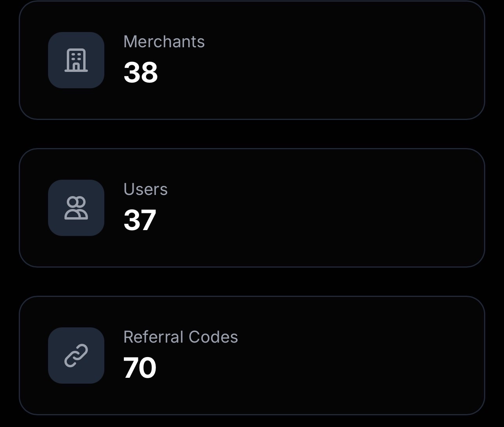Image resolution: width=504 pixels, height=427 pixels.
Task: Click the Referral Codes chain-link icon
Action: [x=76, y=356]
